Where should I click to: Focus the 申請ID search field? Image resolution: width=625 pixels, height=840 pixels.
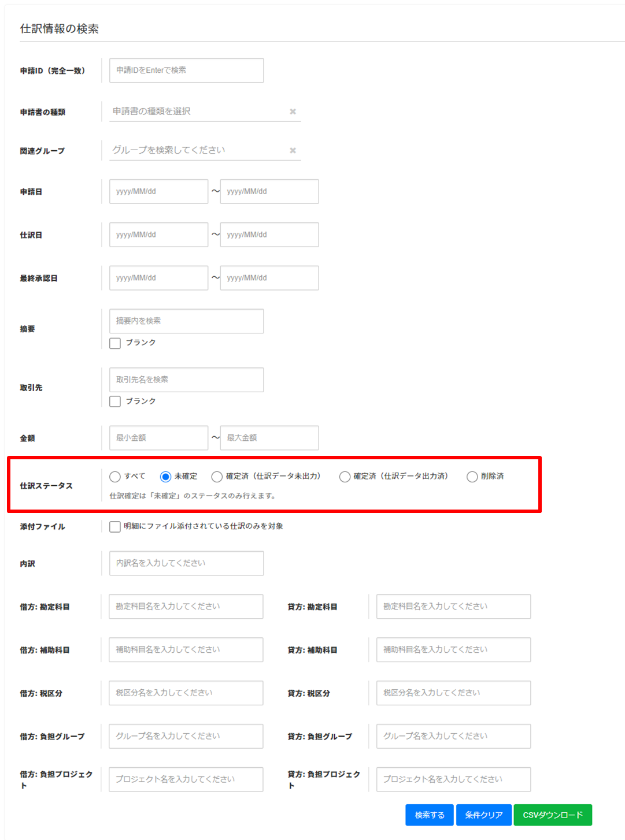(186, 70)
